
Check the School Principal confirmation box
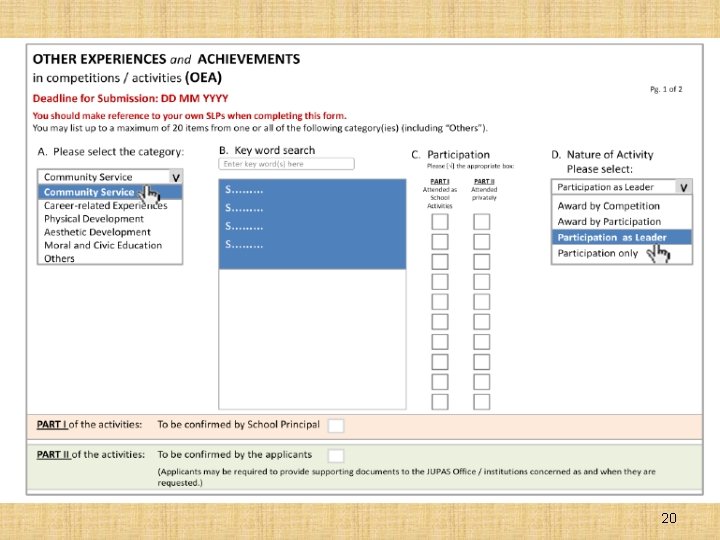[x=336, y=426]
